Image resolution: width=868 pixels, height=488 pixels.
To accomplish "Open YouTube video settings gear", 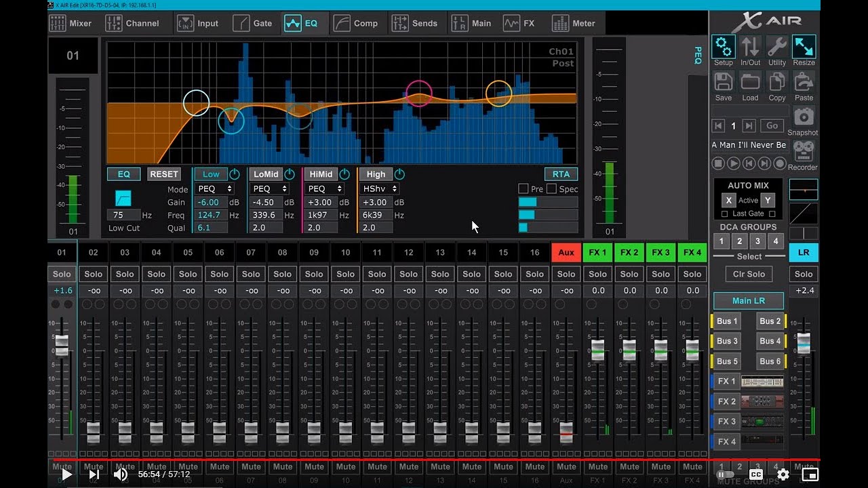I will (783, 474).
